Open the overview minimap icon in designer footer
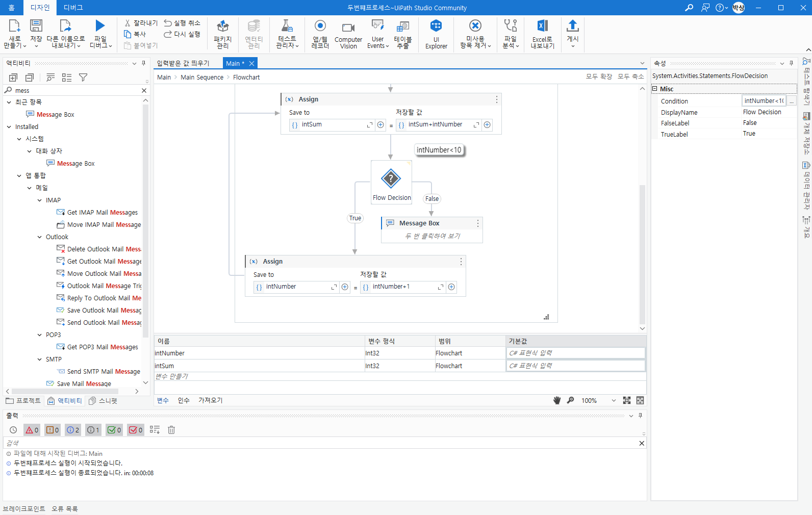 point(640,400)
